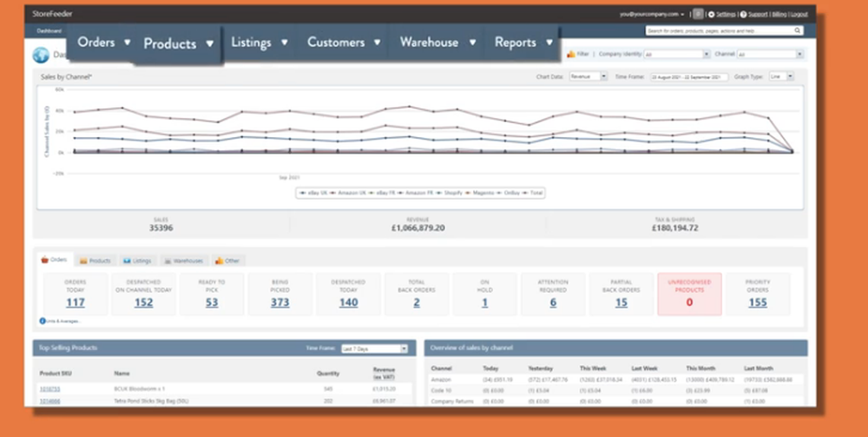The height and width of the screenshot is (437, 868).
Task: Open the Channel filter dropdown
Action: click(770, 55)
